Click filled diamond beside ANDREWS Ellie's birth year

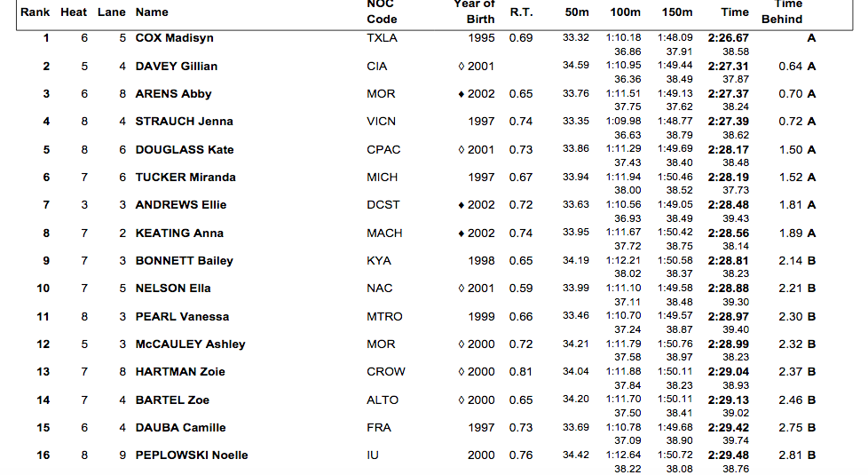(462, 205)
